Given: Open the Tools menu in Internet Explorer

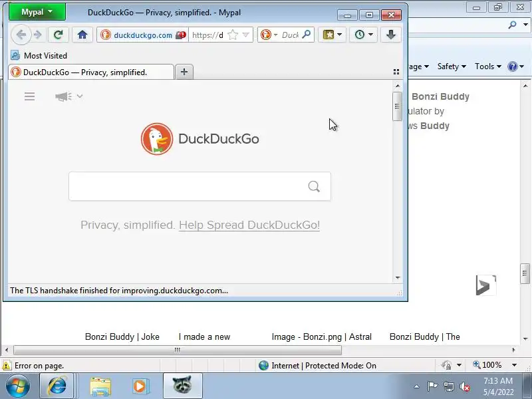Looking at the screenshot, I should coord(488,66).
